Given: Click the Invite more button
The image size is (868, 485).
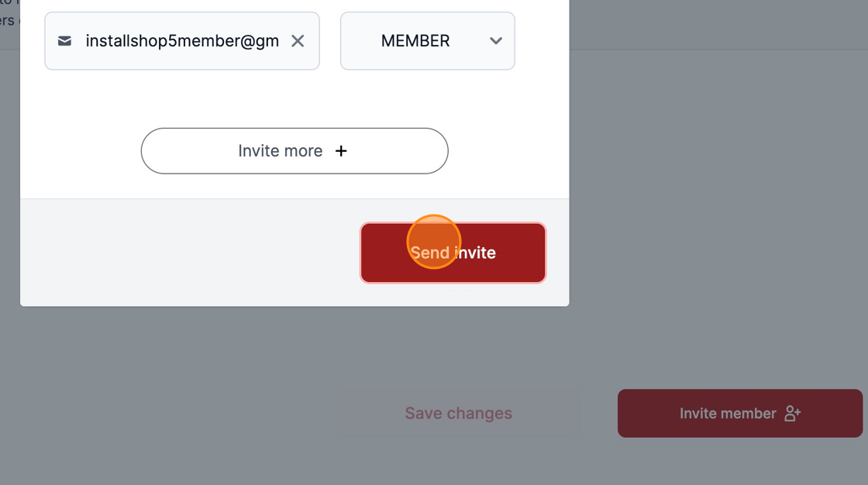Looking at the screenshot, I should pyautogui.click(x=294, y=150).
